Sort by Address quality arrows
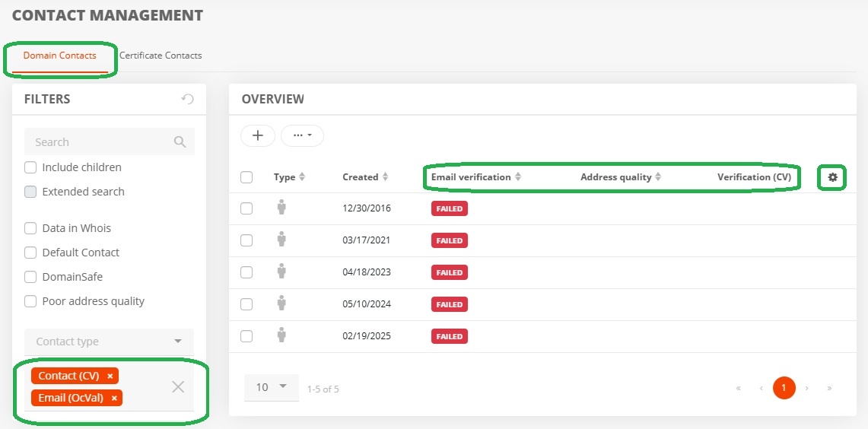This screenshot has width=868, height=429. pyautogui.click(x=658, y=177)
